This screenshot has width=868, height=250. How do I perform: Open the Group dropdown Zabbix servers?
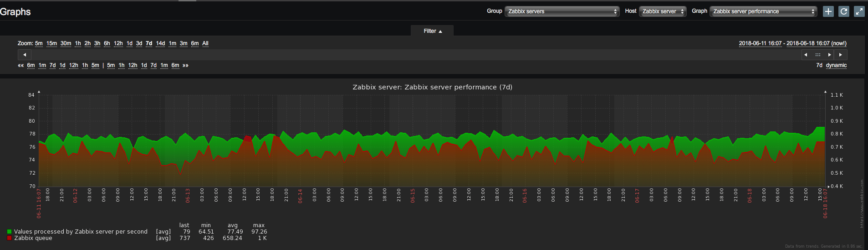[562, 11]
